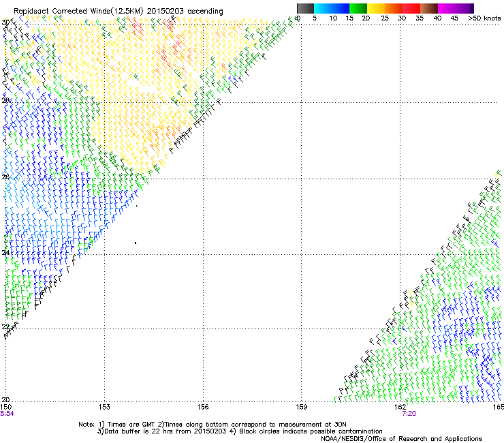Click the latitude label '20' on left axis
Image resolution: width=504 pixels, height=443 pixels.
(x=5, y=399)
